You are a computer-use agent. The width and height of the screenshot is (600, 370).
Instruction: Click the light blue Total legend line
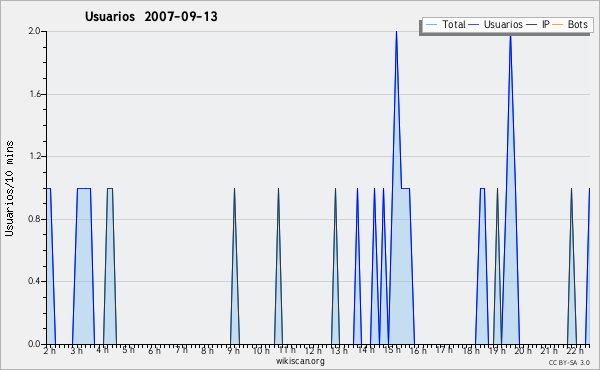431,25
